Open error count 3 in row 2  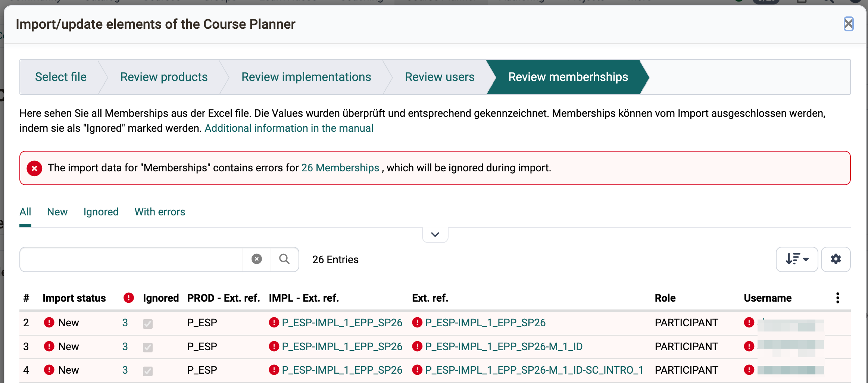pyautogui.click(x=125, y=323)
